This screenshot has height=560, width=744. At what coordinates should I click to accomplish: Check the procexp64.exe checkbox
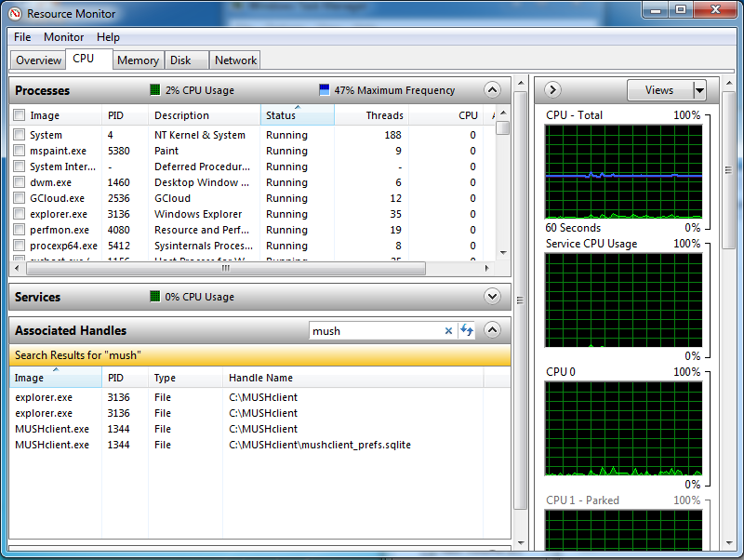pos(20,246)
